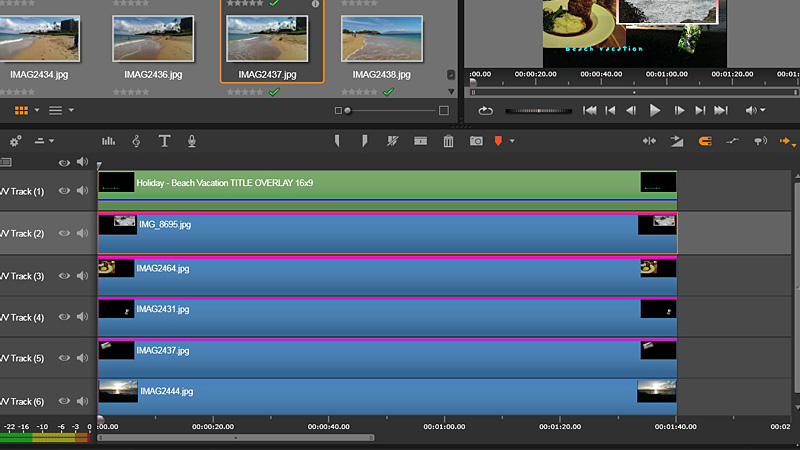Click the treble clef music icon

click(x=136, y=141)
